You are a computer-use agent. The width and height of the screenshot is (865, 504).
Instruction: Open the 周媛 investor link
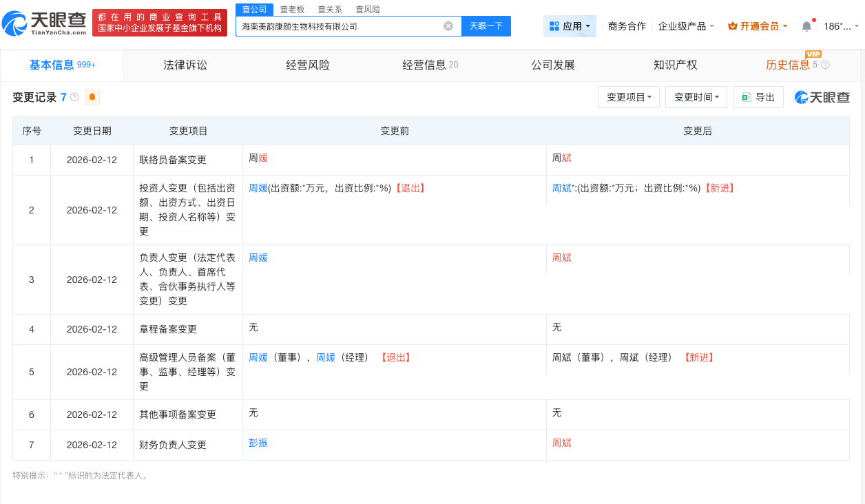click(258, 187)
